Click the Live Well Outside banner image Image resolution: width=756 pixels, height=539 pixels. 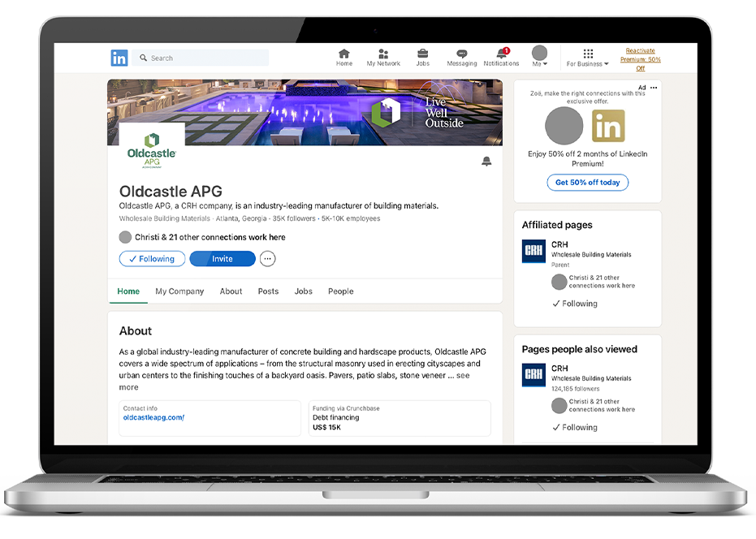tap(305, 112)
